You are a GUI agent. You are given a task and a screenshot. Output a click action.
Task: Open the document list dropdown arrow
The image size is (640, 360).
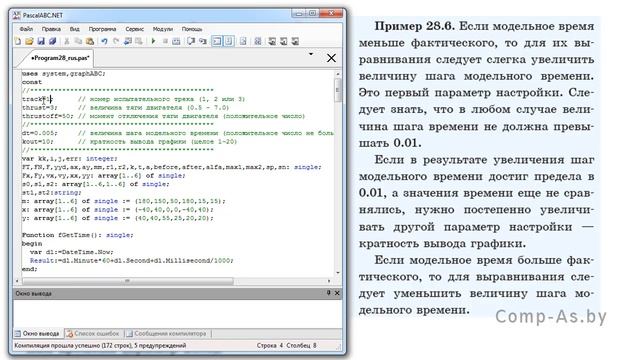(311, 54)
